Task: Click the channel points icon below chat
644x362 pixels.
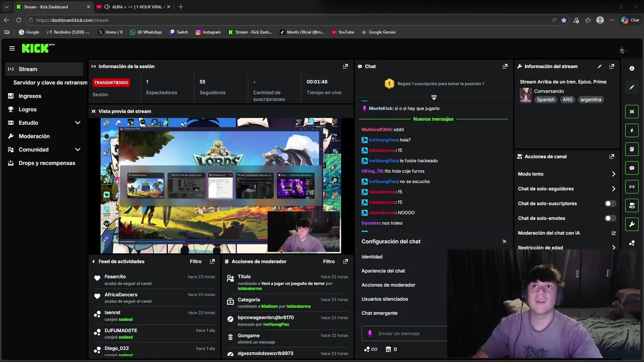Action: (370, 349)
